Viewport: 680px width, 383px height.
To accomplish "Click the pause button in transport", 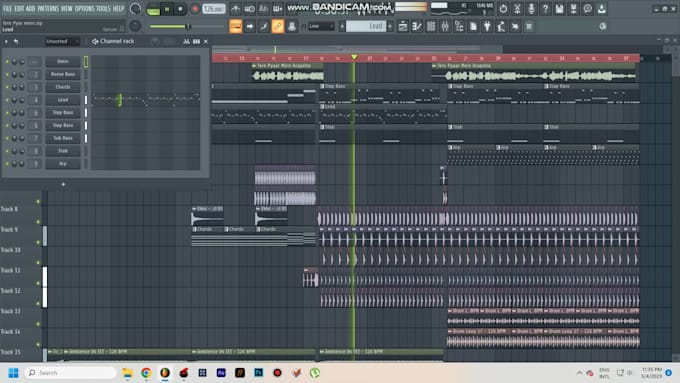I will point(167,9).
